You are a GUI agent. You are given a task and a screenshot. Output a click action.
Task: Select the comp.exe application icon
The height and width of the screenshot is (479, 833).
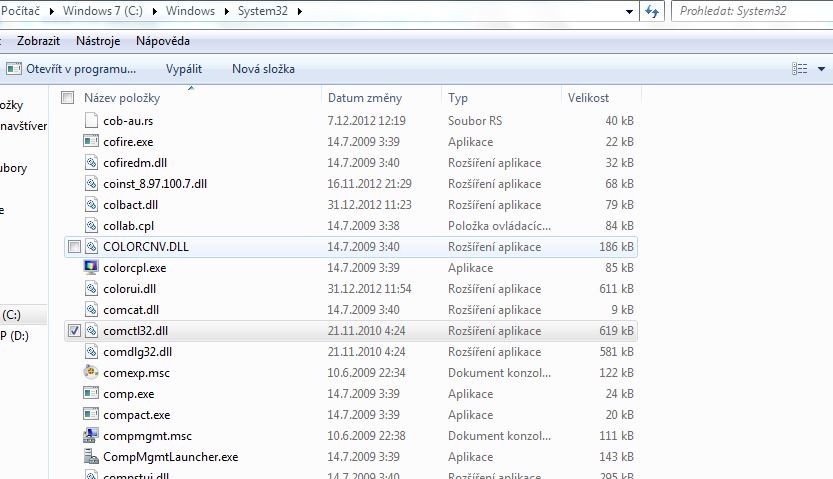91,394
